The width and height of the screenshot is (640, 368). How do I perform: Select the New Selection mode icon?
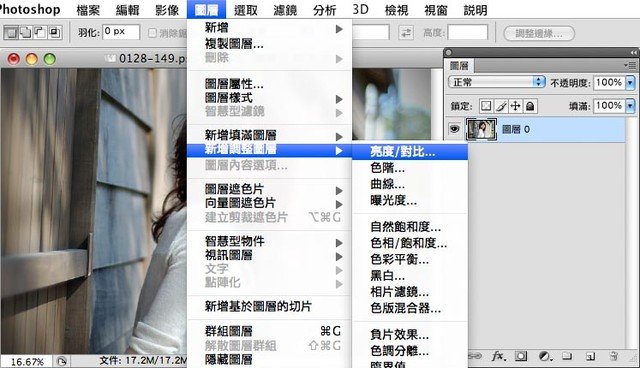click(11, 32)
